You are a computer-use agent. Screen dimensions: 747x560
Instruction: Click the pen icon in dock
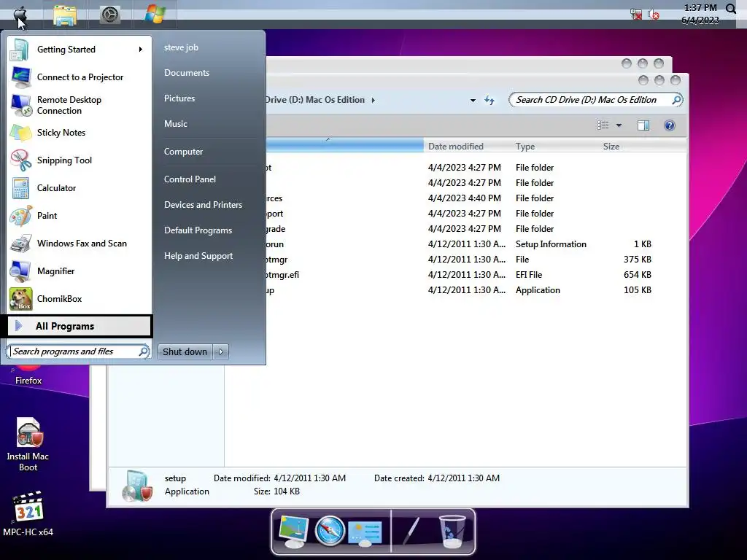click(411, 531)
